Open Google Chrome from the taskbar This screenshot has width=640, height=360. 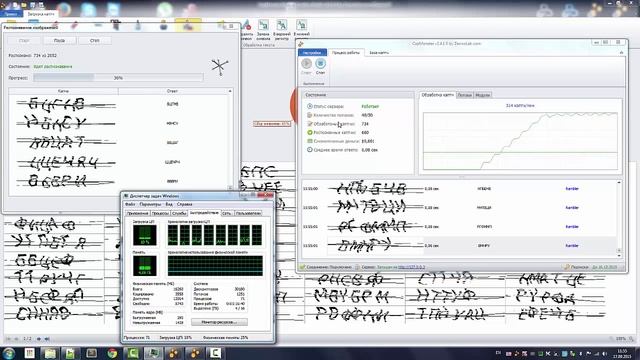click(112, 353)
